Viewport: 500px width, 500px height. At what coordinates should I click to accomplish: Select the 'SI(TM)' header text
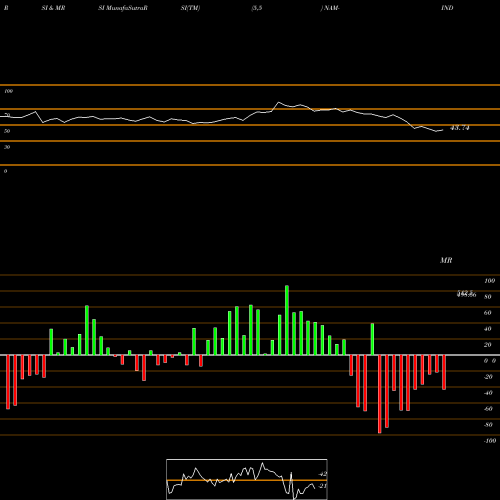(x=190, y=8)
